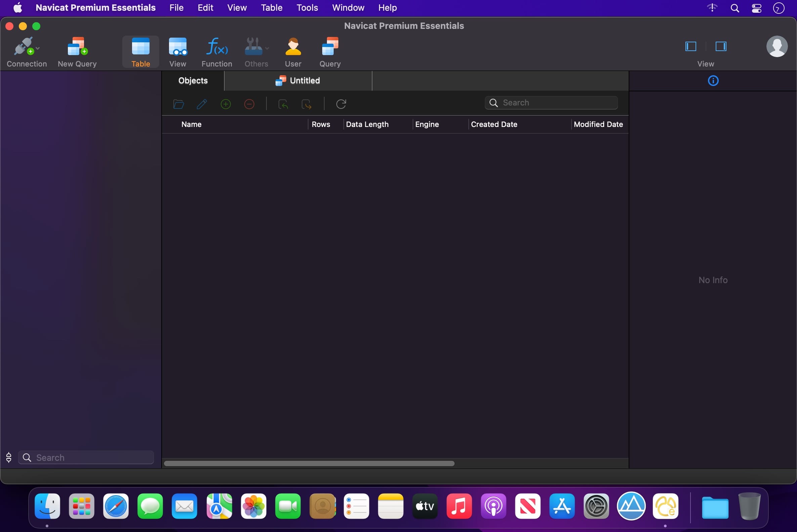Switch to the Objects tab

click(193, 81)
